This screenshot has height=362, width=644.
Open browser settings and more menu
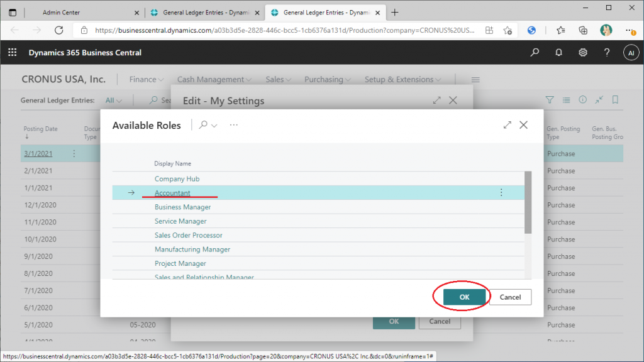click(630, 30)
